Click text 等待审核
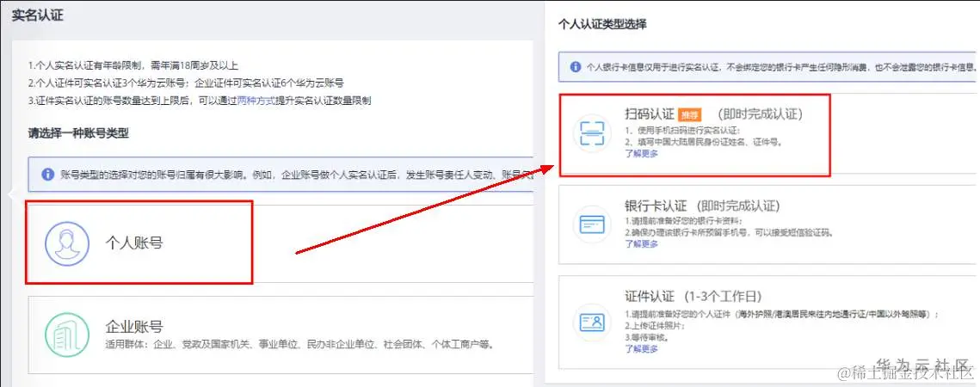The image size is (980, 387). [x=646, y=338]
